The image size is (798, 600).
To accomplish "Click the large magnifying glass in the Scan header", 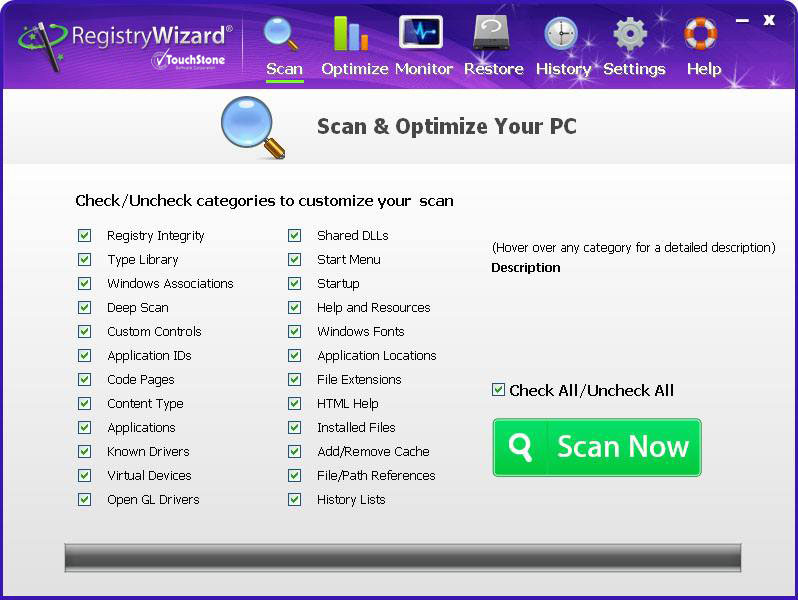I will click(x=253, y=127).
